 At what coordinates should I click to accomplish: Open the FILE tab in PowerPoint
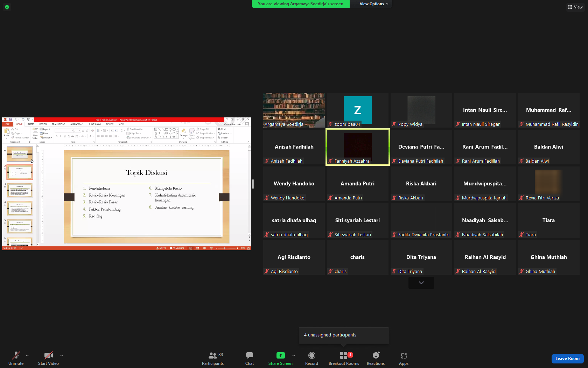point(7,124)
